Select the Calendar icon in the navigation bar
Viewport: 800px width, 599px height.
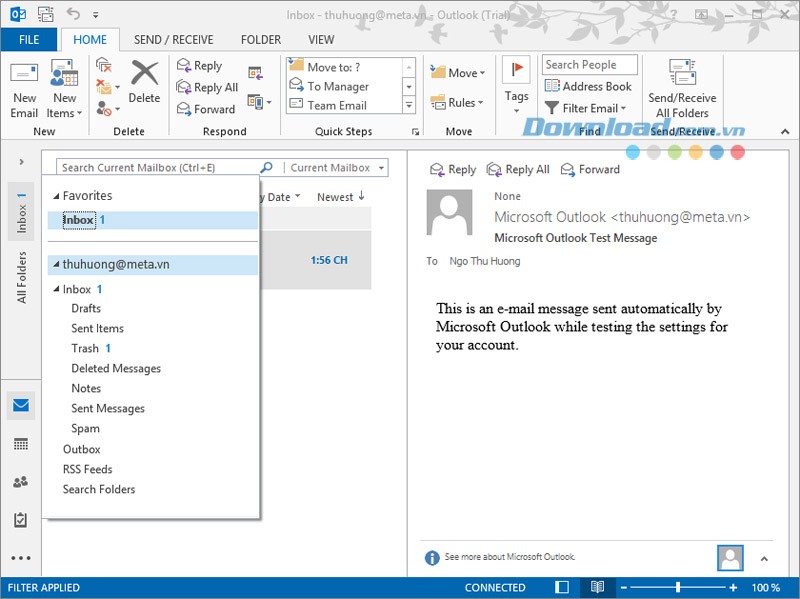[20, 443]
